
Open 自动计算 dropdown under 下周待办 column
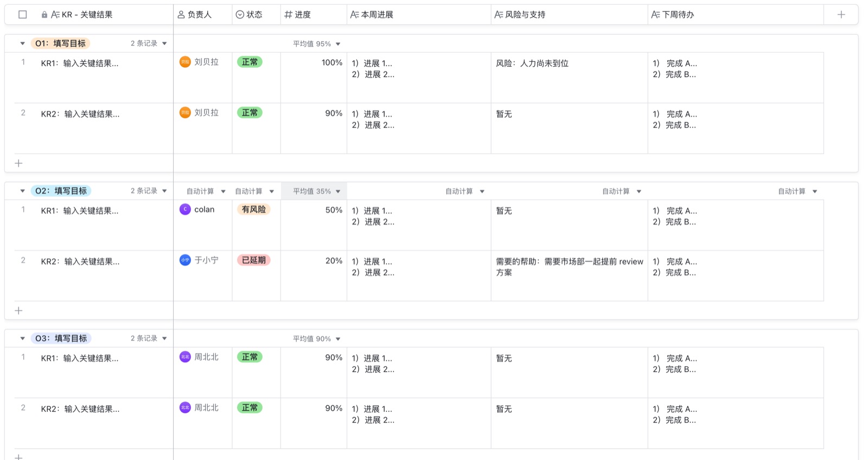coord(797,191)
